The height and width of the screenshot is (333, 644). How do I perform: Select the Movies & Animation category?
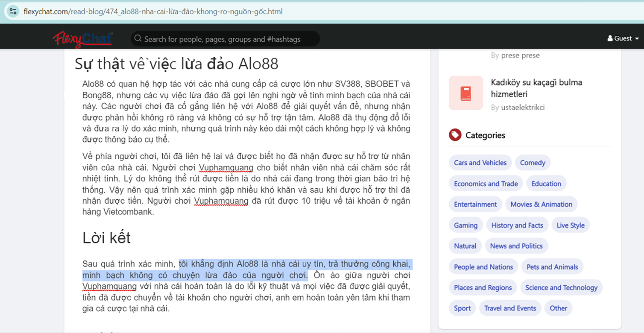(x=541, y=204)
